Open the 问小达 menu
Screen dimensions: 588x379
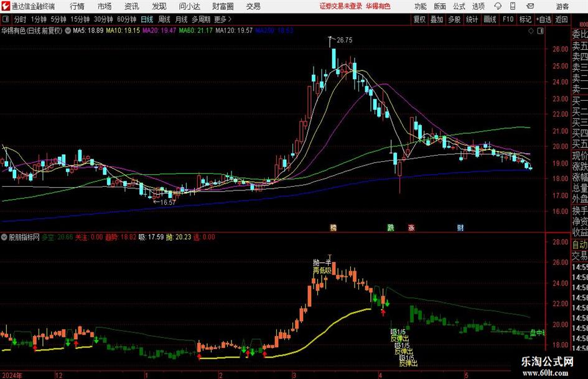click(189, 6)
